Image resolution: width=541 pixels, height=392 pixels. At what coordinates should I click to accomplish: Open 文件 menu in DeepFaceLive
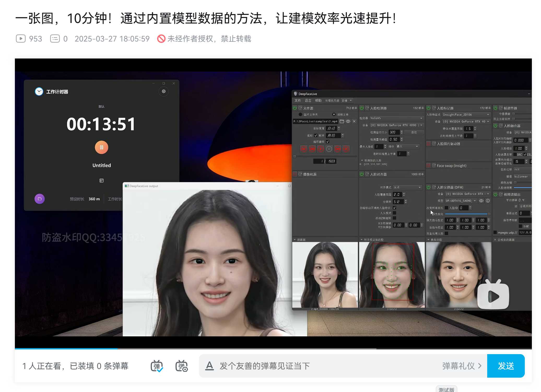[x=298, y=101]
